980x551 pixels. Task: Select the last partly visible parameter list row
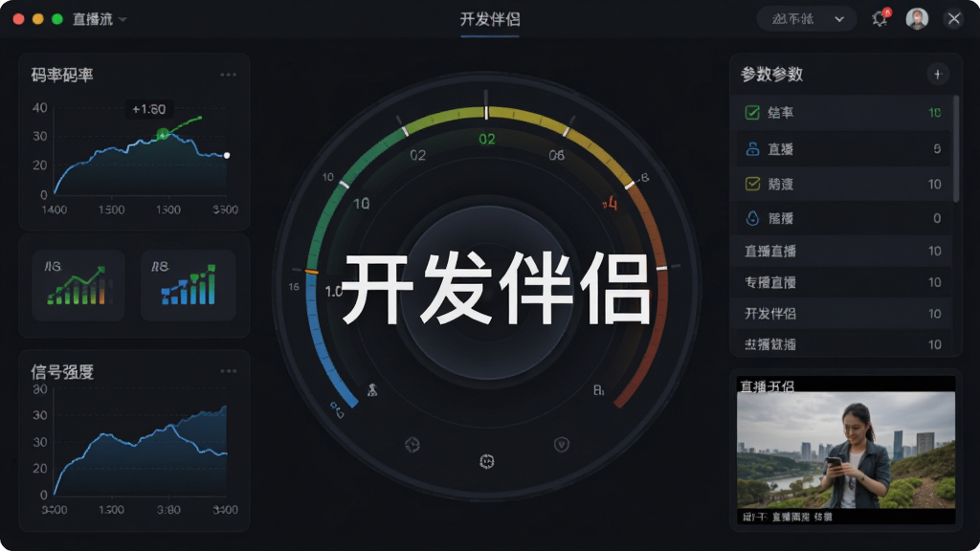click(843, 343)
